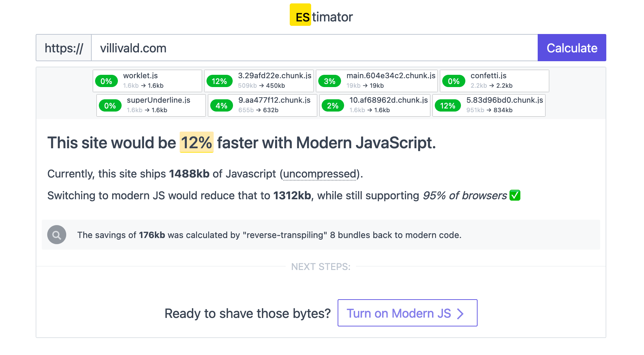644x355 pixels.
Task: Click the yellow ES logo icon
Action: (x=300, y=15)
